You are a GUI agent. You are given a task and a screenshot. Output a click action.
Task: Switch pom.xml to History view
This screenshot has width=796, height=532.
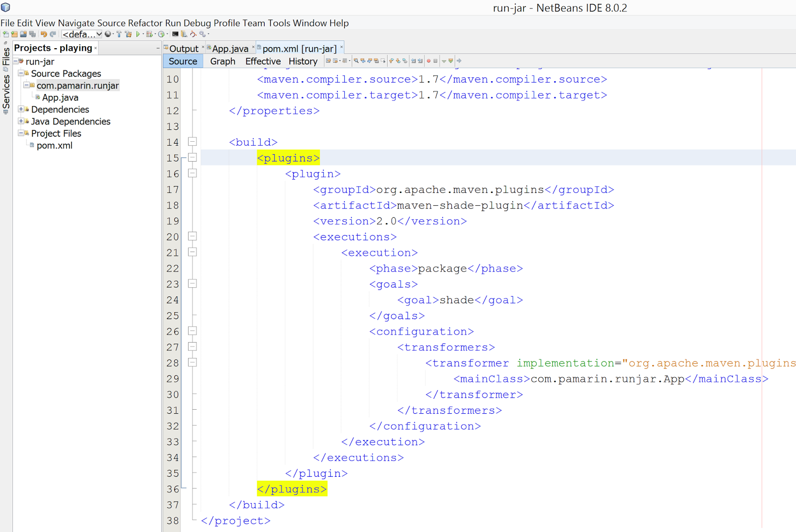click(303, 61)
